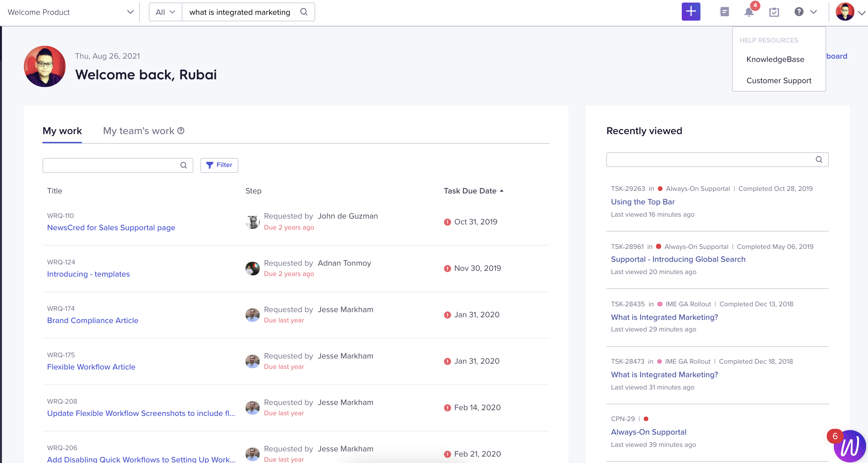Click Jesse Markham's avatar in WRQ-174 row
Viewport: 868px width, 463px height.
[x=252, y=315]
